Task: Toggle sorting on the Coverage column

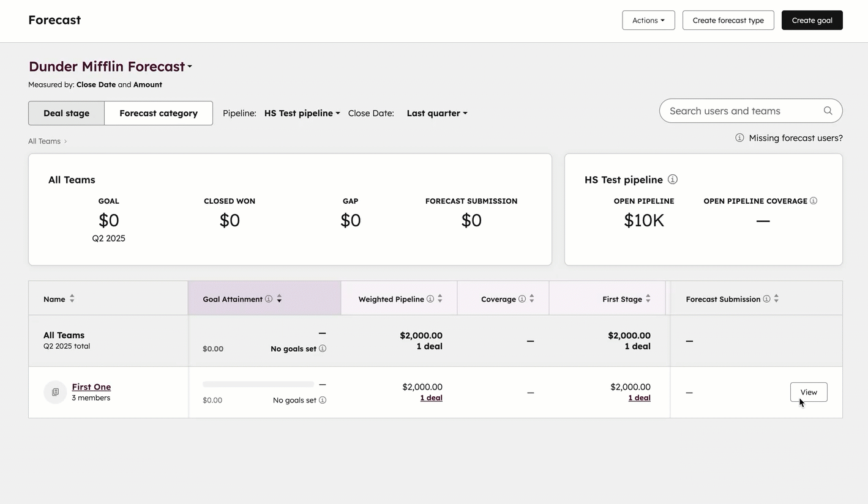Action: (x=530, y=298)
